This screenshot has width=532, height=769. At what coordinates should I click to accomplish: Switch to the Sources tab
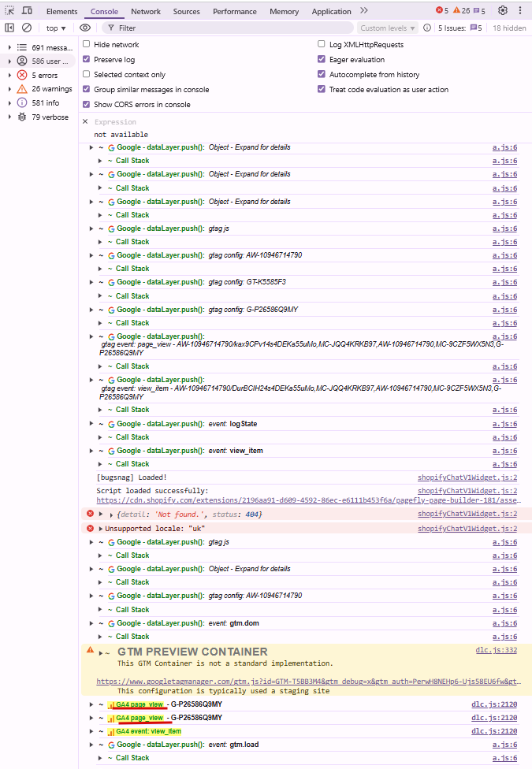coord(187,11)
